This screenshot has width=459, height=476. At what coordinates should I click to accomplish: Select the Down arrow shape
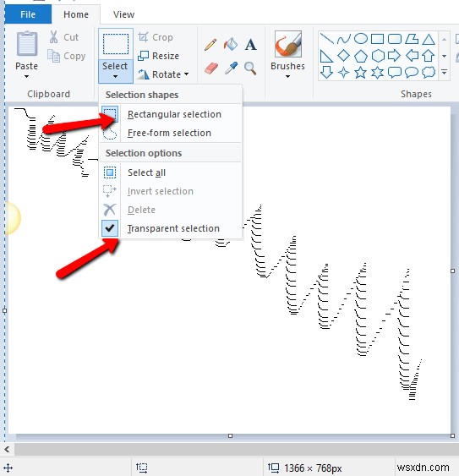(326, 73)
